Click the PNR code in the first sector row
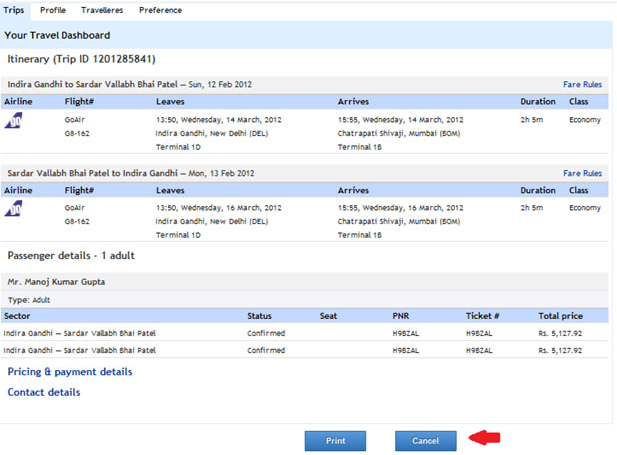 click(406, 333)
